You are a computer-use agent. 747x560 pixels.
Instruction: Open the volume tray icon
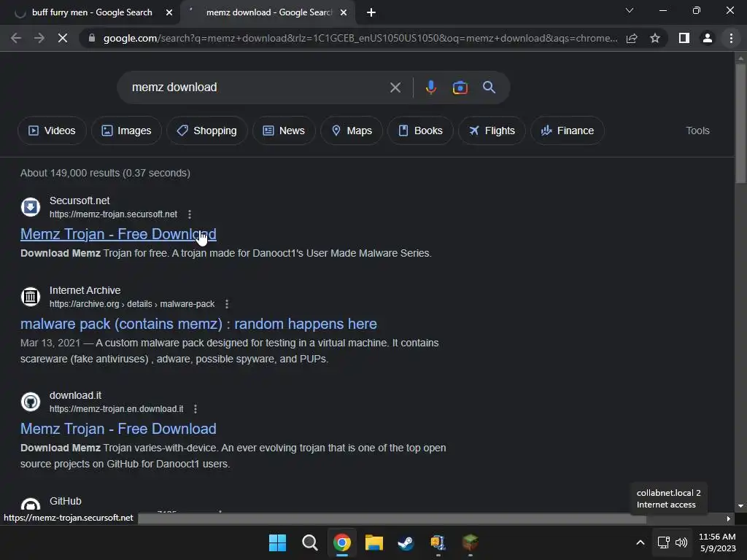pyautogui.click(x=681, y=542)
